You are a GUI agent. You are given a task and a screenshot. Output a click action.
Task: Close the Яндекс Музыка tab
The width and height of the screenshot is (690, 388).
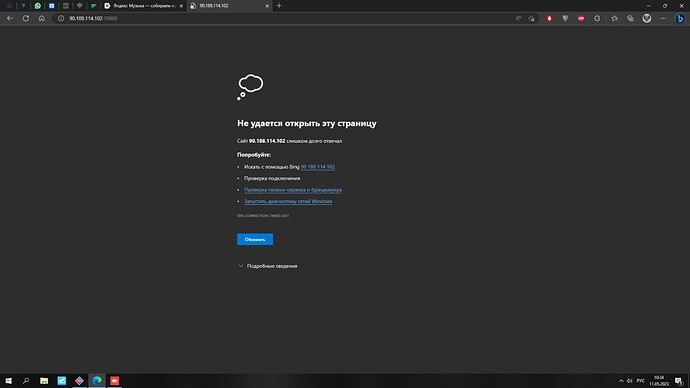click(x=181, y=6)
